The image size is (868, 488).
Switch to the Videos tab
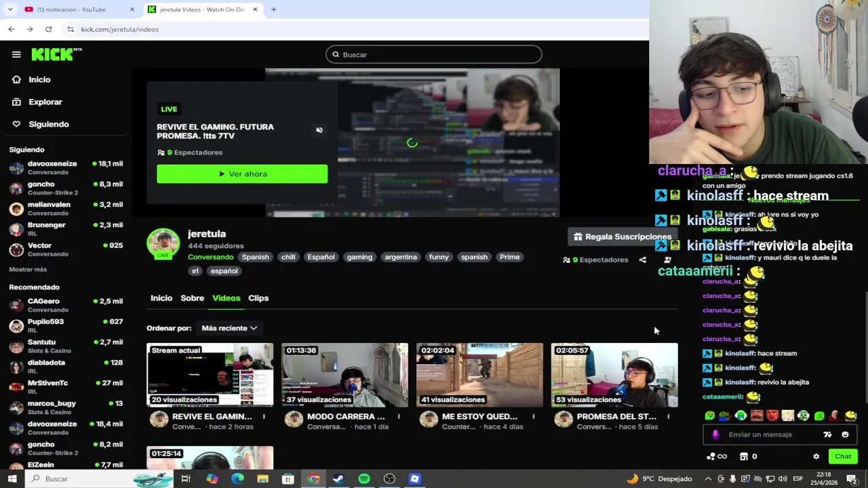pyautogui.click(x=226, y=298)
